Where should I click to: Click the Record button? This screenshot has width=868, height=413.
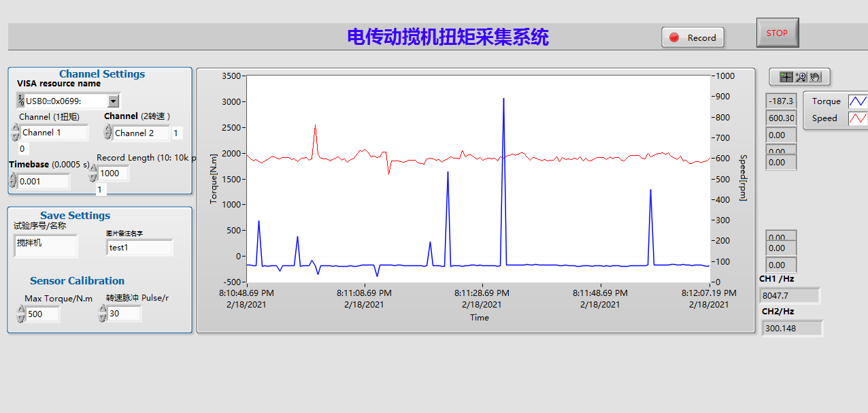pyautogui.click(x=699, y=37)
